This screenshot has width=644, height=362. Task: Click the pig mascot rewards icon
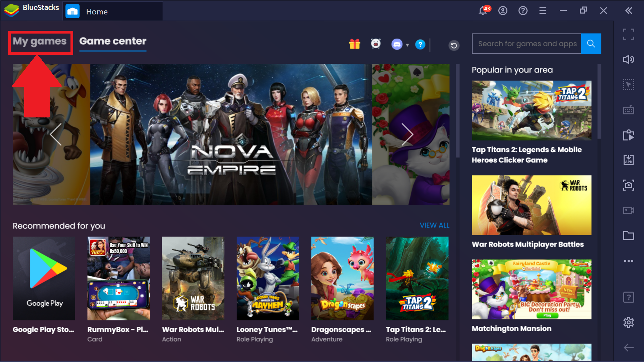click(x=376, y=44)
